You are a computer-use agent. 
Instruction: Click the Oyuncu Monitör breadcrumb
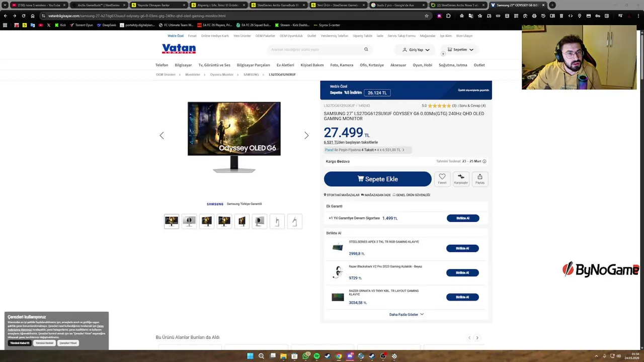[x=222, y=74]
